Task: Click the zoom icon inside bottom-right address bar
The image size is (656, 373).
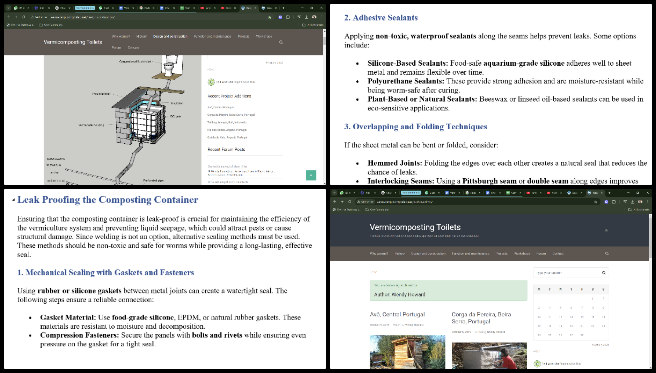Action: click(x=596, y=202)
